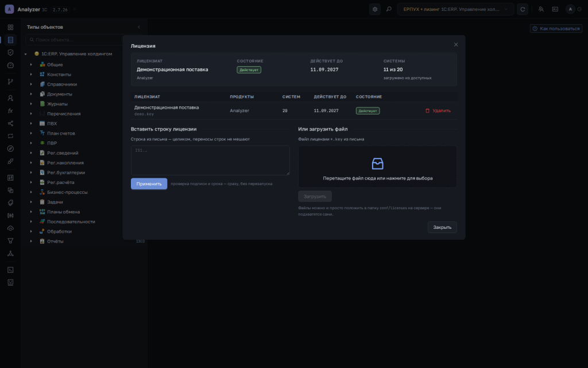Open the dashboard grid icon in the sidebar
Viewport: 588px width, 368px height.
(10, 28)
